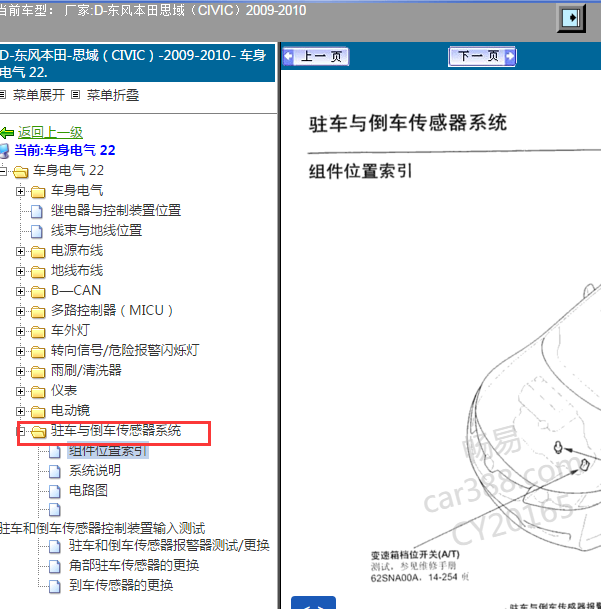Viewport: 601px width, 609px height.
Task: Expand 多路控制器（MICU） folder
Action: tap(20, 311)
